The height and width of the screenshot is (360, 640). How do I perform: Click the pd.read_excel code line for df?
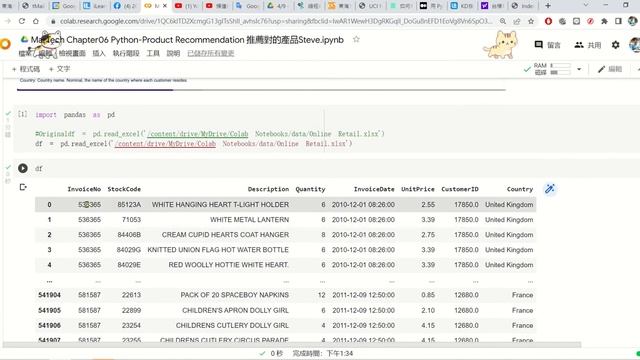[193, 144]
